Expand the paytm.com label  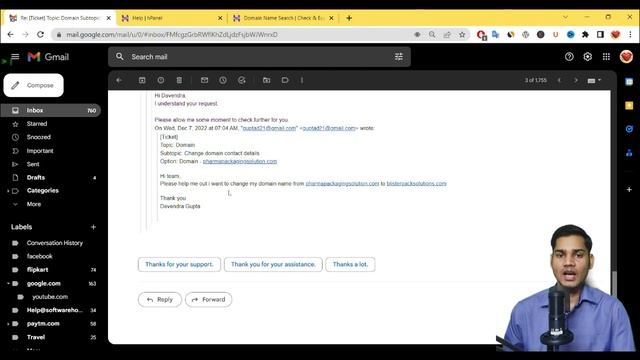coord(8,324)
